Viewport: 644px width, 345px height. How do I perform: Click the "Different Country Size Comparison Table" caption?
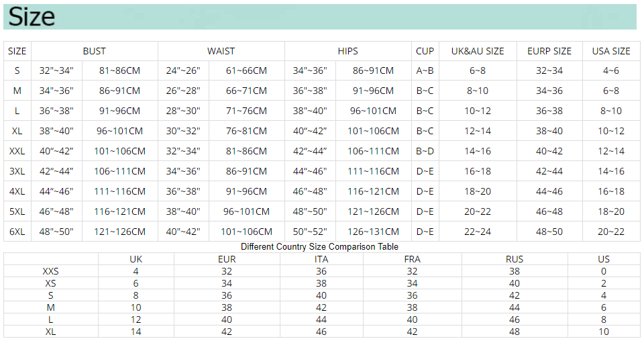pos(319,247)
